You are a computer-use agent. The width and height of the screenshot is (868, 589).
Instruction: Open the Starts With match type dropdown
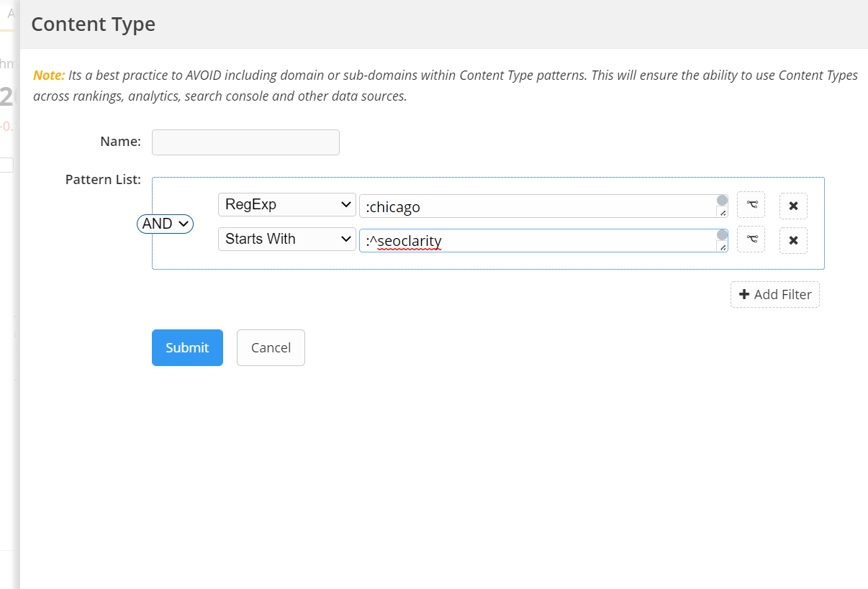pyautogui.click(x=286, y=239)
